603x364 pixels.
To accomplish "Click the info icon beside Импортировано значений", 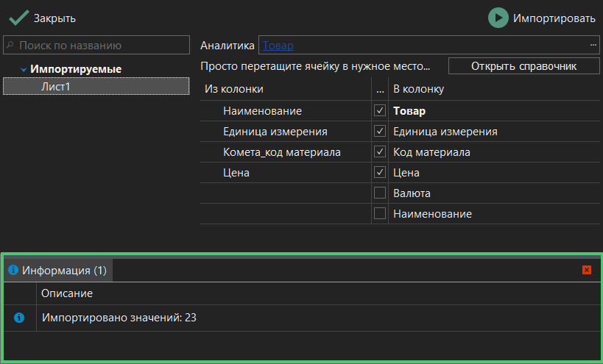I will [x=19, y=318].
